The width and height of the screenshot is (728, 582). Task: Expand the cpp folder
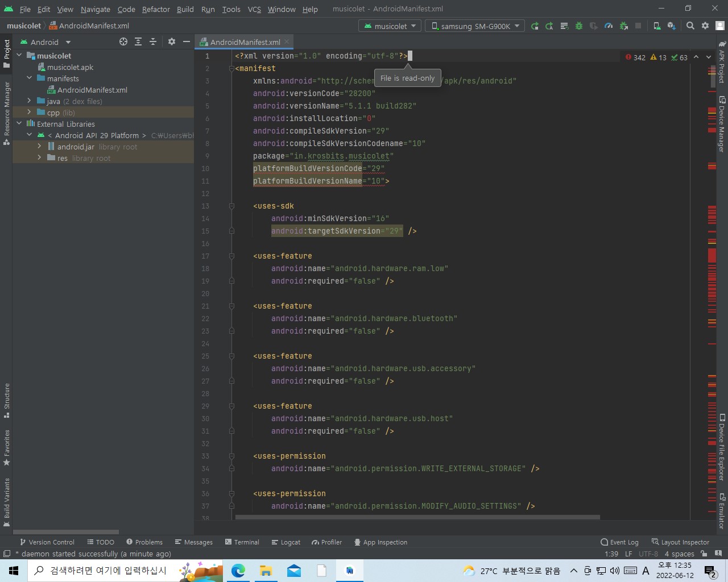coord(30,113)
